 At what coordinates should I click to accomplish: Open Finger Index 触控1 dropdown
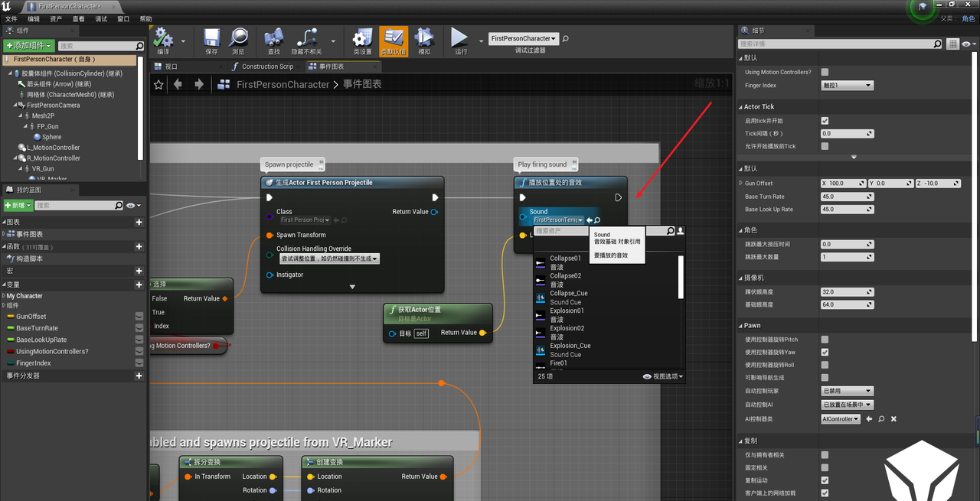tap(847, 86)
